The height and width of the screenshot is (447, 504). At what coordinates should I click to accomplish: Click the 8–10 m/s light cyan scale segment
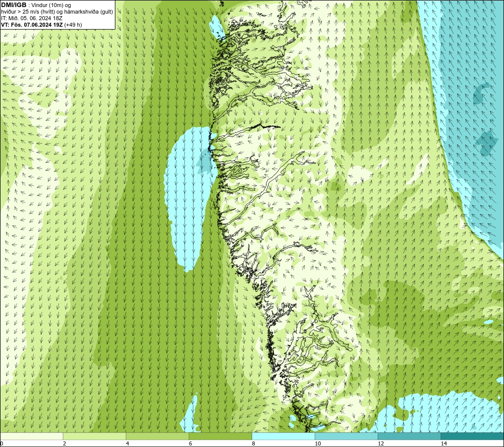pos(283,436)
